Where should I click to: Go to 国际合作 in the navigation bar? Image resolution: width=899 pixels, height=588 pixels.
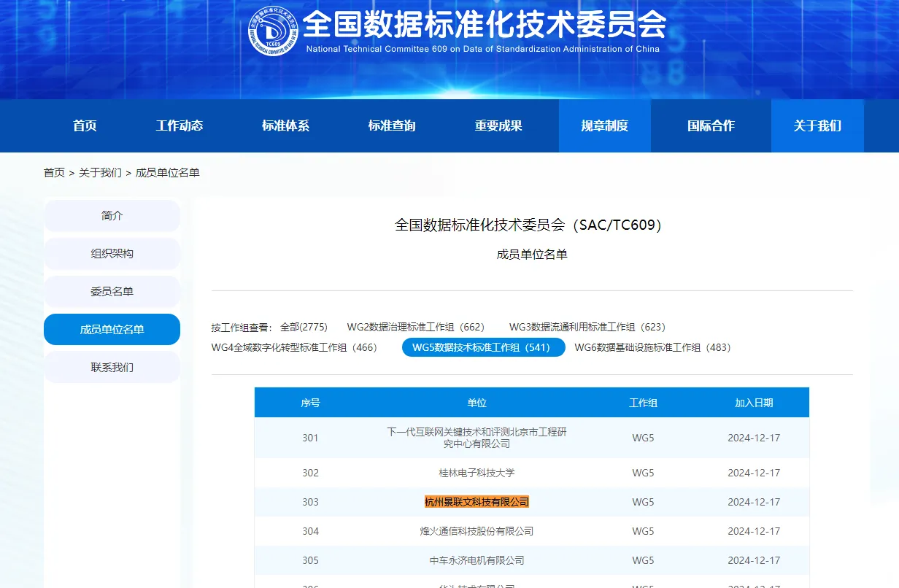coord(711,125)
